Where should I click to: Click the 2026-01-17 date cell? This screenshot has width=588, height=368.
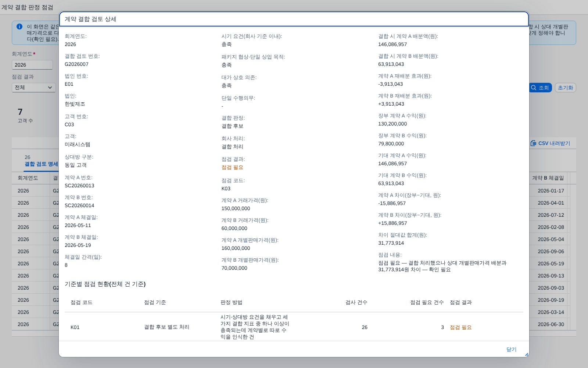[x=551, y=191]
